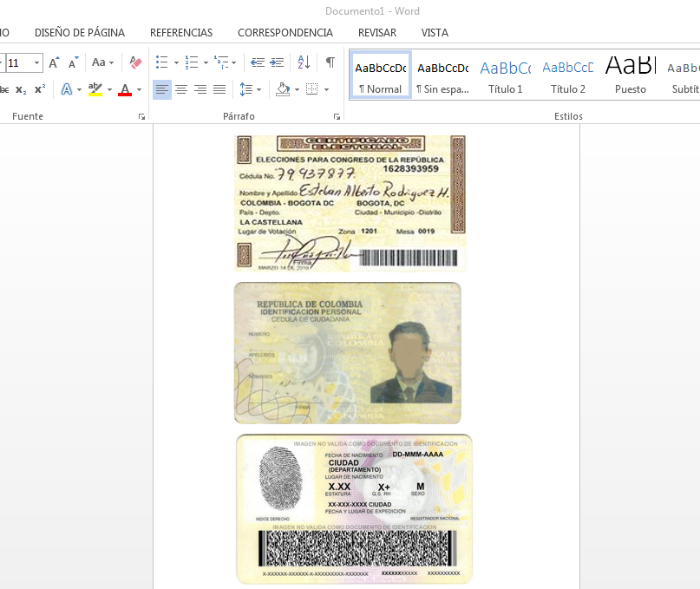Screen dimensions: 700x589
Task: Toggle subscript formatting
Action: tap(21, 89)
